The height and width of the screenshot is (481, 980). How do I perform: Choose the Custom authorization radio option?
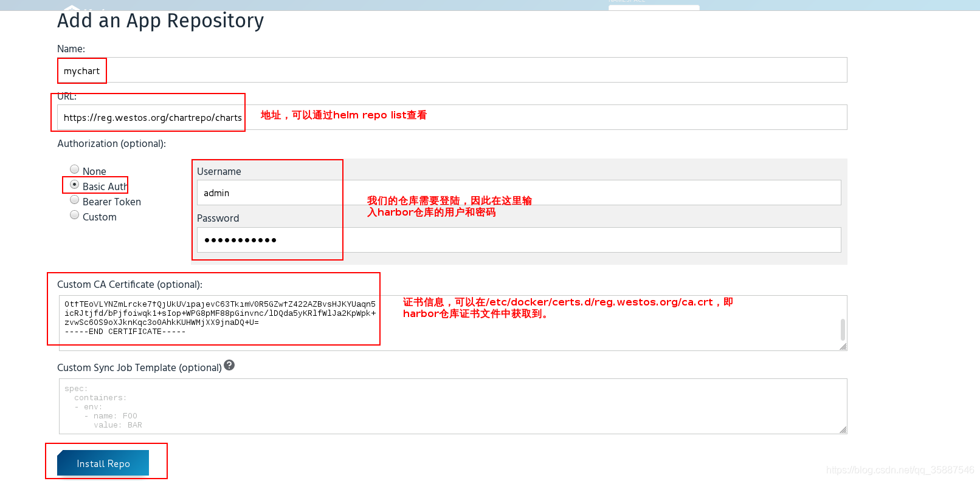74,215
